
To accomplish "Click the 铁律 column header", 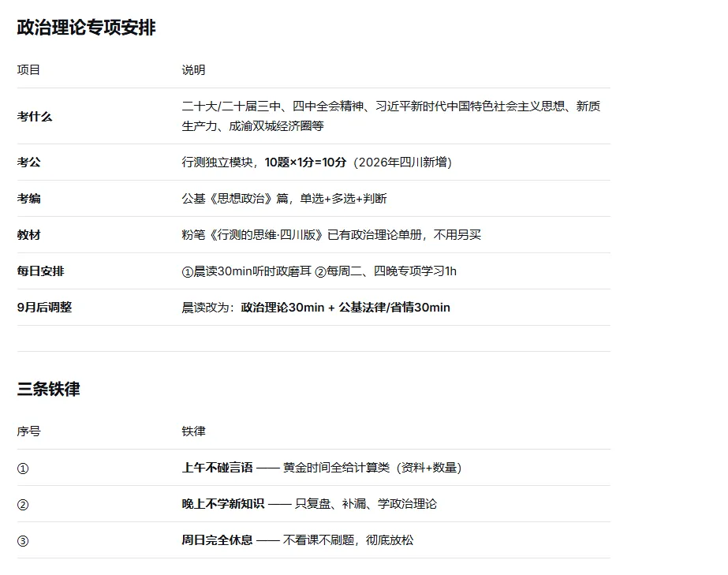I will (x=193, y=431).
